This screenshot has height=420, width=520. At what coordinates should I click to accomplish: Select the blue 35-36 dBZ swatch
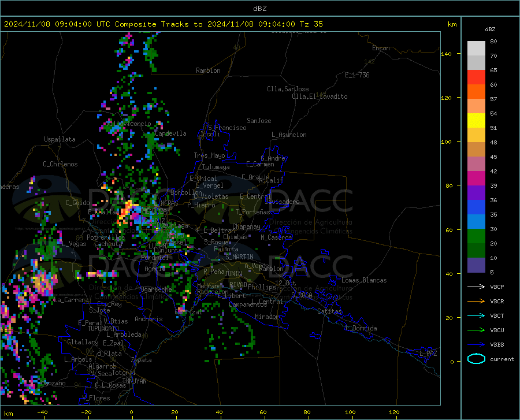[x=476, y=207]
